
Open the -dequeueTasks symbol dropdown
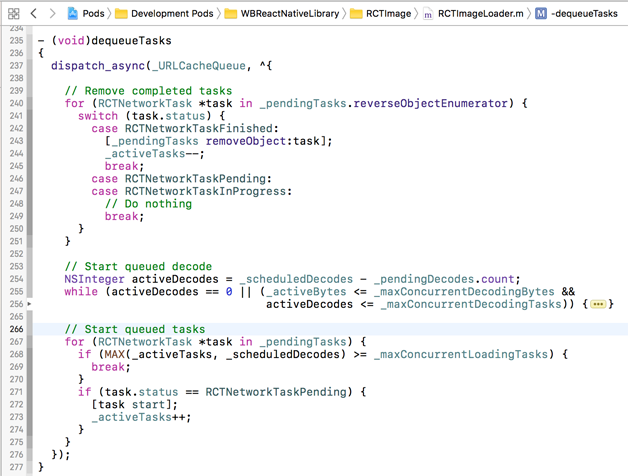tap(586, 14)
